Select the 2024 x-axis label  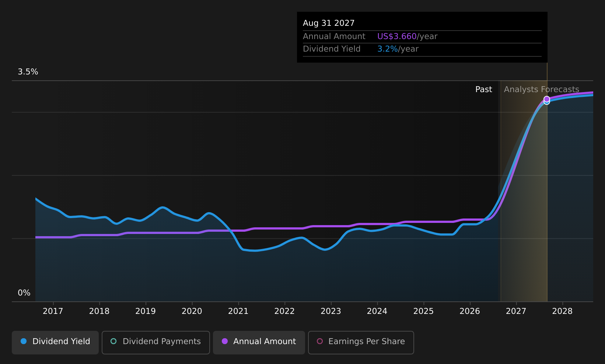377,311
